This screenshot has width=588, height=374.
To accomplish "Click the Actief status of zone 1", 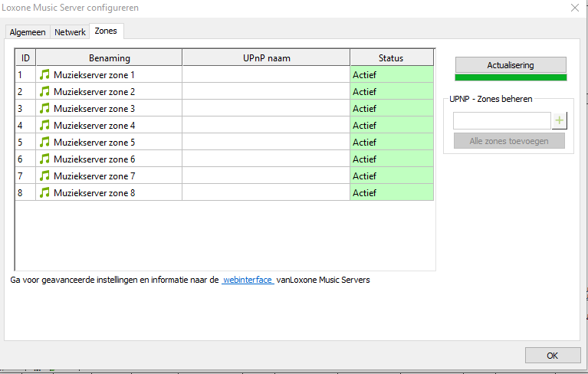I will [392, 75].
